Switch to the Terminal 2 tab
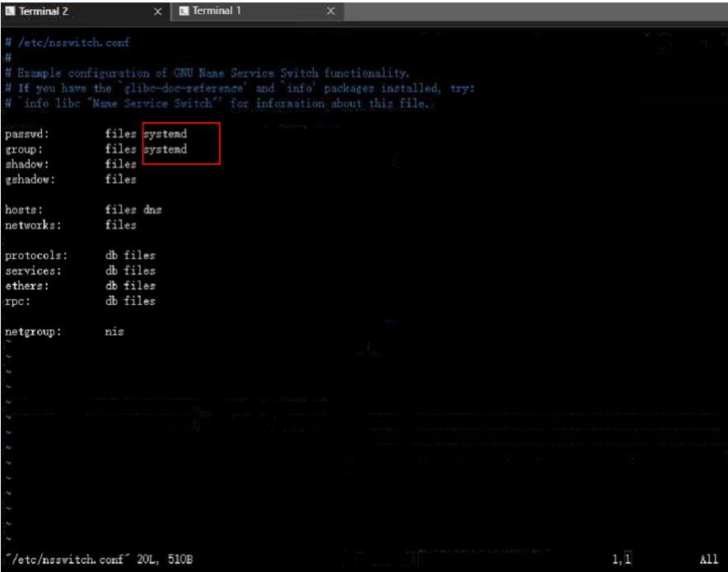 click(85, 12)
